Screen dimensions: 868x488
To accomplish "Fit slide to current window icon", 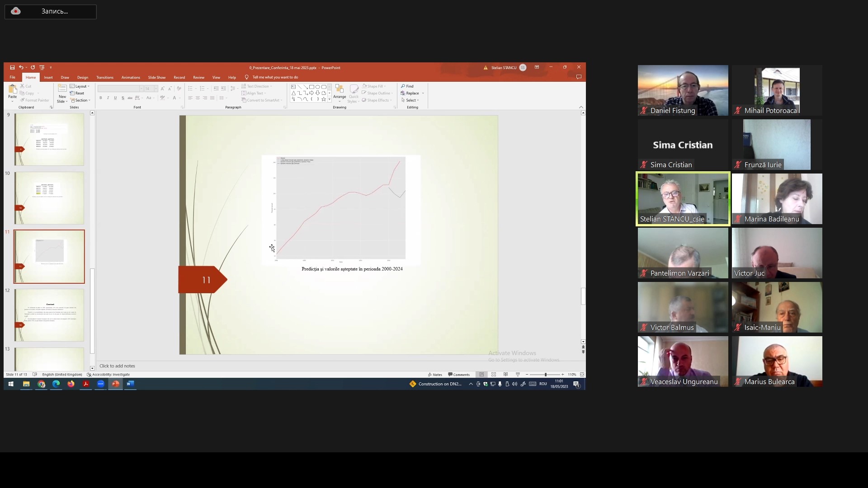I will [582, 375].
